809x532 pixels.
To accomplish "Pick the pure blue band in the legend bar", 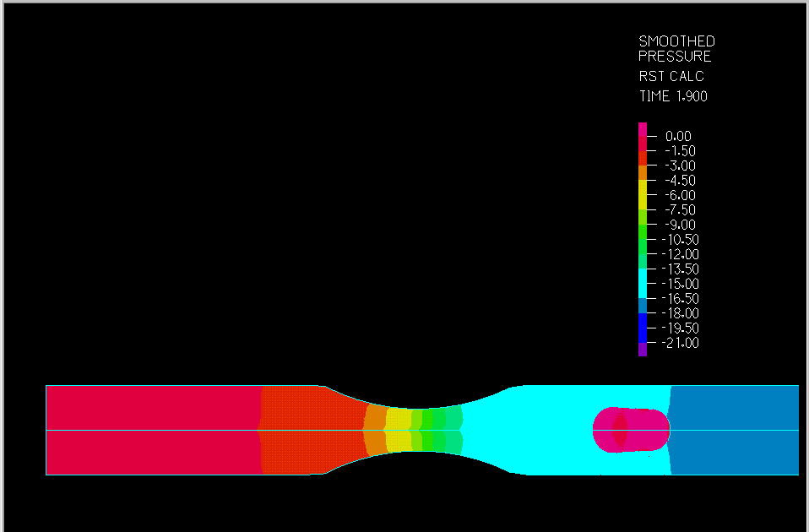I will (643, 328).
